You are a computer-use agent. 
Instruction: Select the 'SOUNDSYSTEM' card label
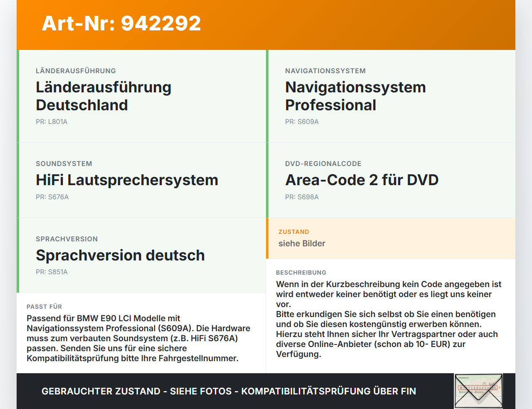pos(64,164)
